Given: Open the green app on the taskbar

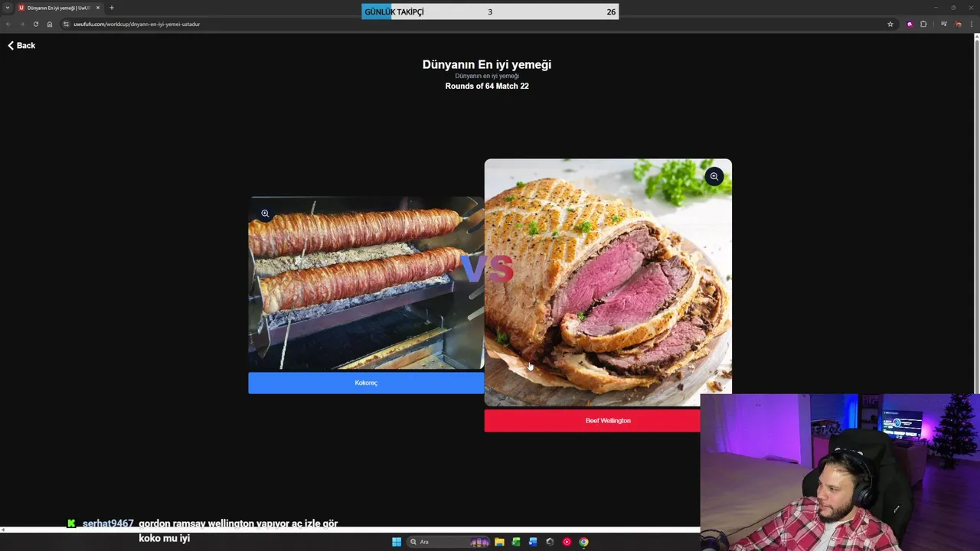Looking at the screenshot, I should coord(516,542).
